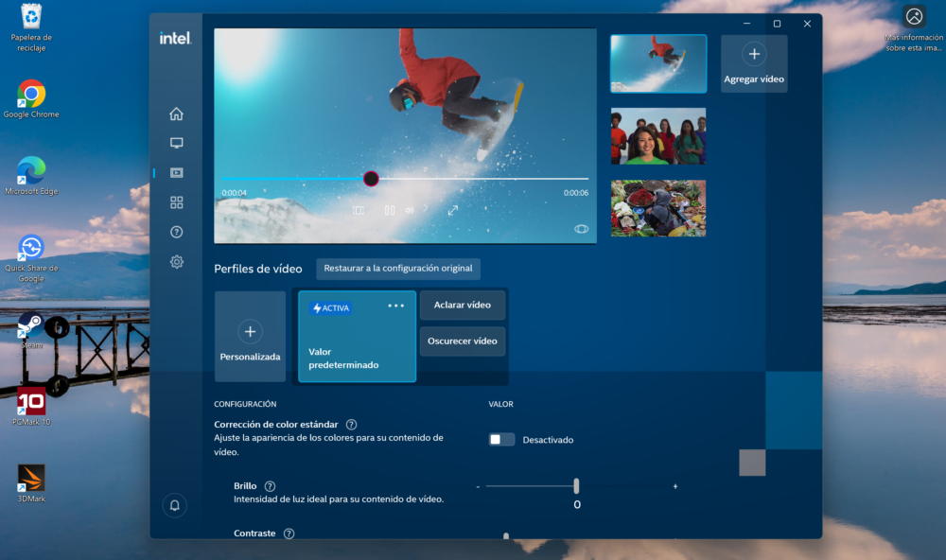Open the notifications bell icon

(174, 505)
